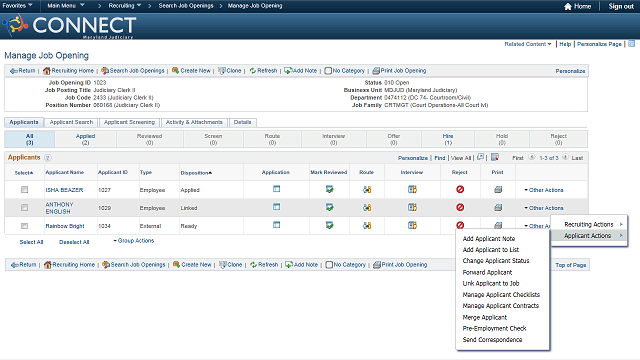Open application for ISHA BEAZER
This screenshot has width=640, height=360.
click(276, 189)
